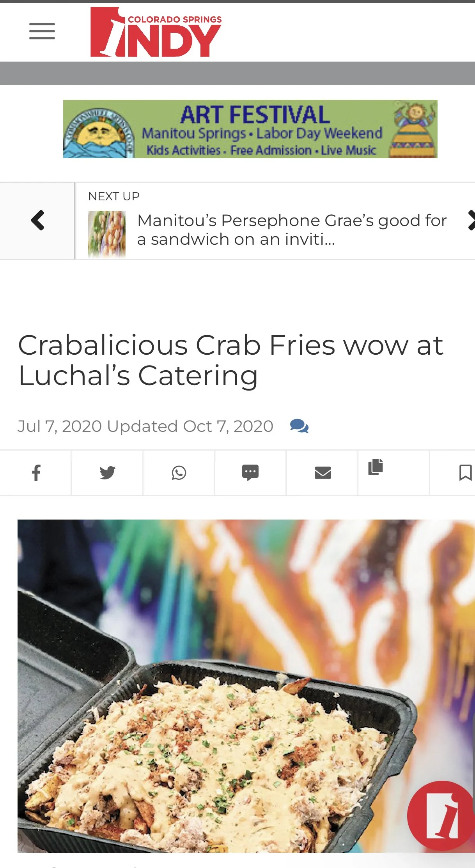
Task: Click the Crabalicious Crab Fries headline
Action: point(231,361)
